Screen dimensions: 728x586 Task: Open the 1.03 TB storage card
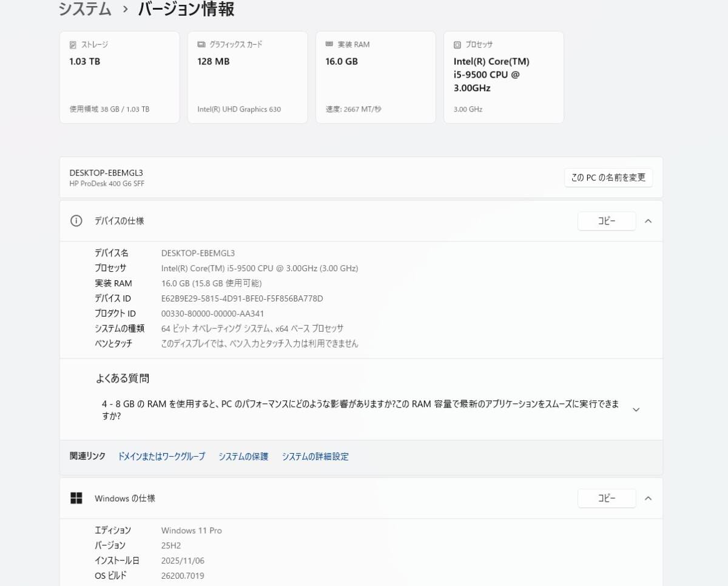120,78
